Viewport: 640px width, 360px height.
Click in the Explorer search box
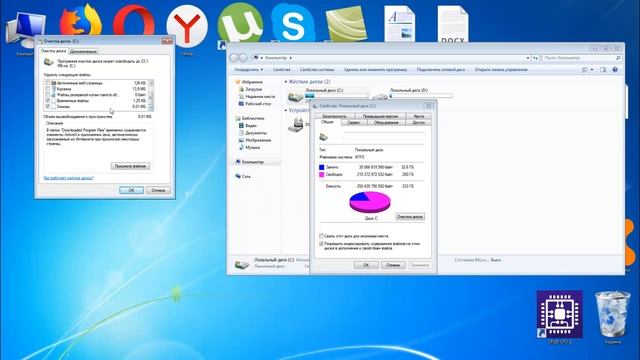[582, 58]
